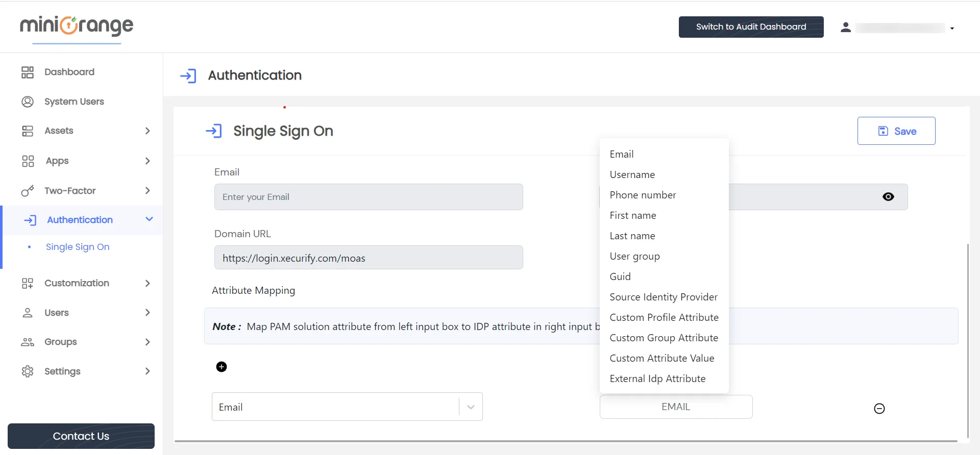Select Username from the dropdown list

664,174
